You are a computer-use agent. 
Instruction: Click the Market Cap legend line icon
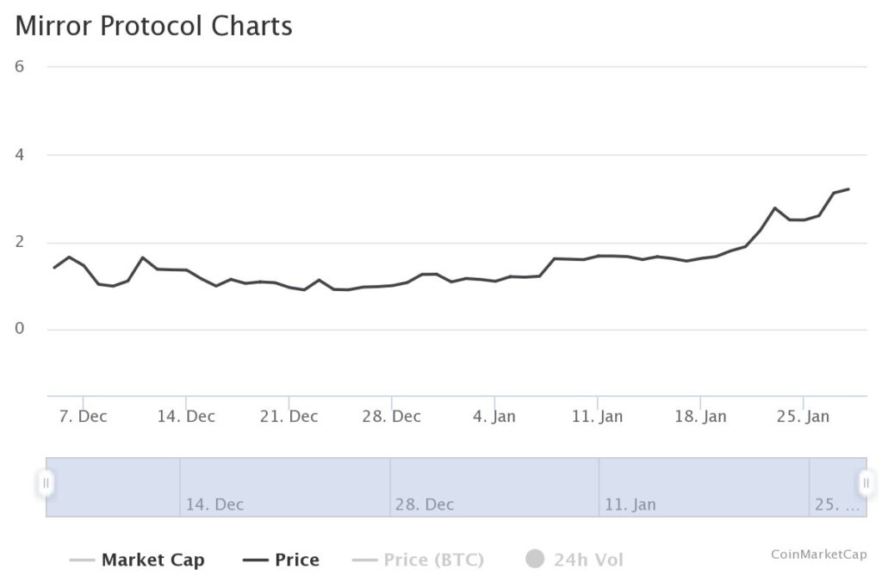82,560
